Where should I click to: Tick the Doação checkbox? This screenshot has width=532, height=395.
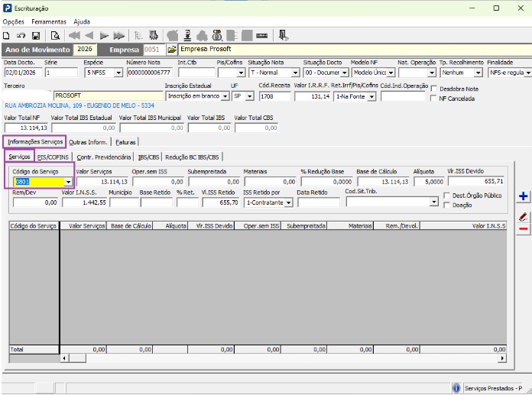[x=447, y=205]
